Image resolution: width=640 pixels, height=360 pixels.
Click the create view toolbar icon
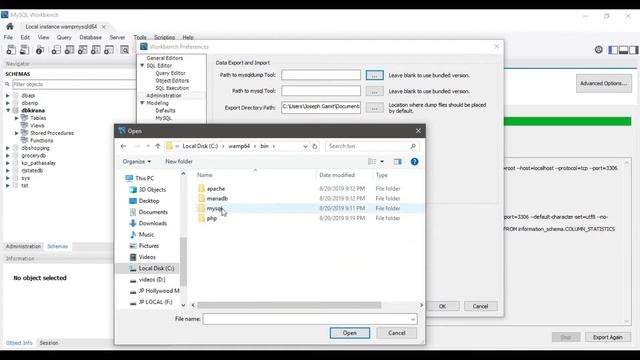[82, 50]
